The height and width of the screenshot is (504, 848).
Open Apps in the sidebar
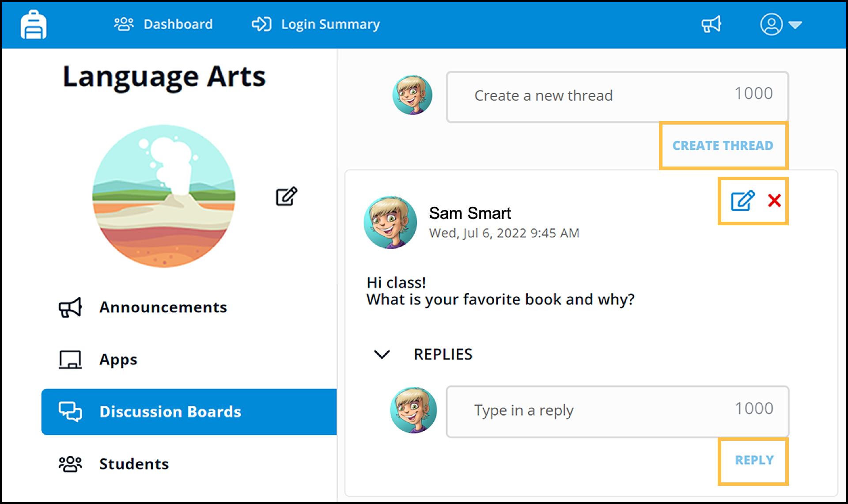[98, 360]
